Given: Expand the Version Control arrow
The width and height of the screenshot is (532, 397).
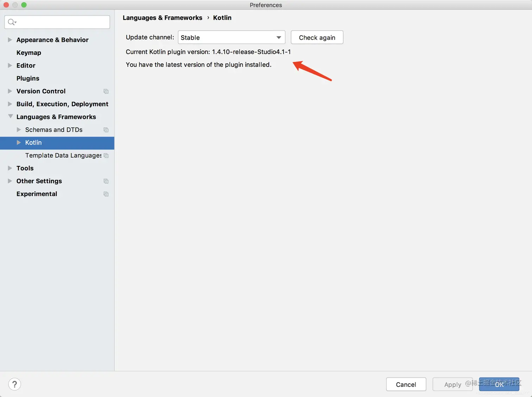Looking at the screenshot, I should (x=10, y=91).
